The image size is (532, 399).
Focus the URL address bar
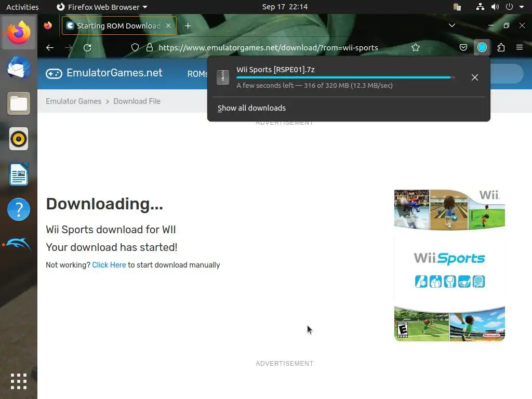tap(268, 47)
